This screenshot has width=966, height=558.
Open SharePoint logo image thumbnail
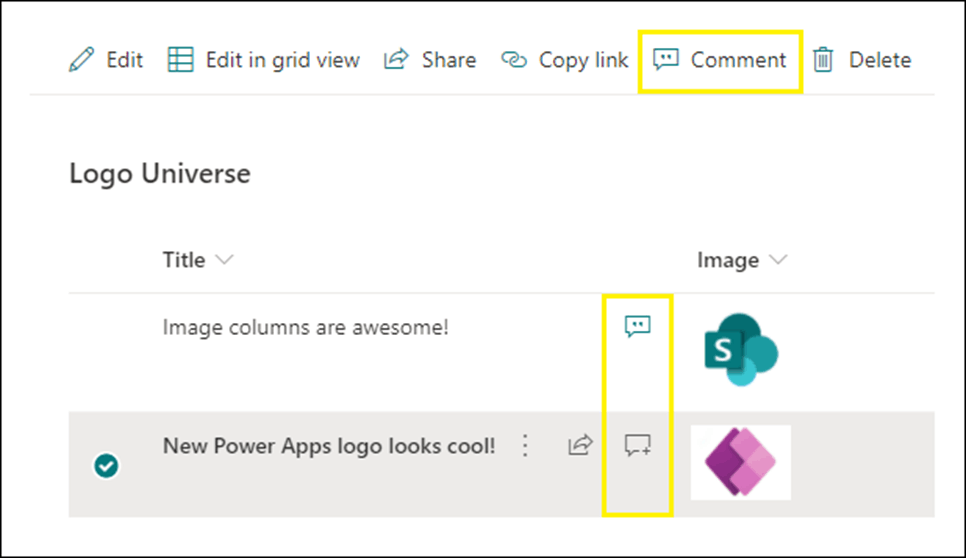pos(741,349)
